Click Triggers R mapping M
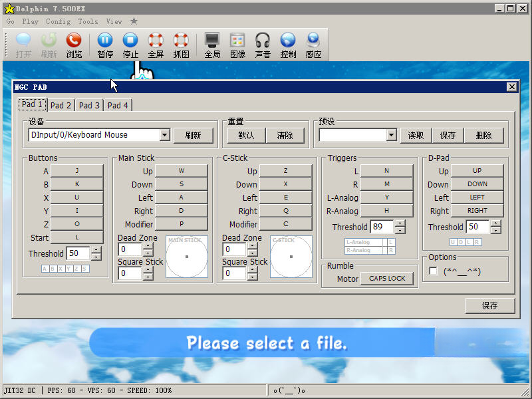The width and height of the screenshot is (532, 399). (x=387, y=184)
